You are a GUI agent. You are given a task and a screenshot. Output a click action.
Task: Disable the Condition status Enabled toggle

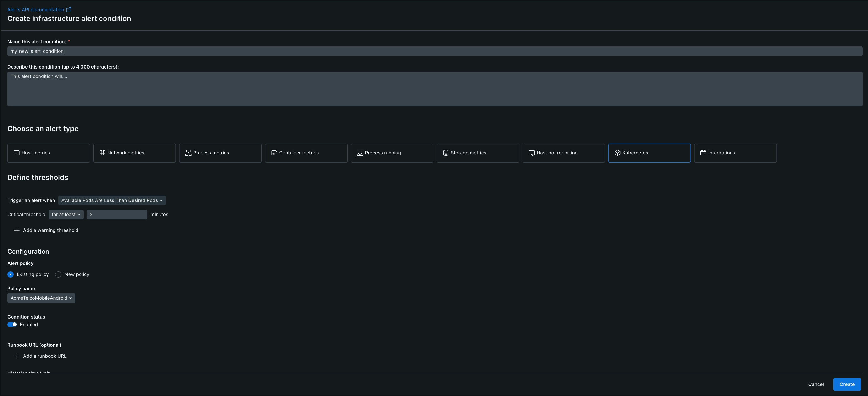pyautogui.click(x=12, y=325)
